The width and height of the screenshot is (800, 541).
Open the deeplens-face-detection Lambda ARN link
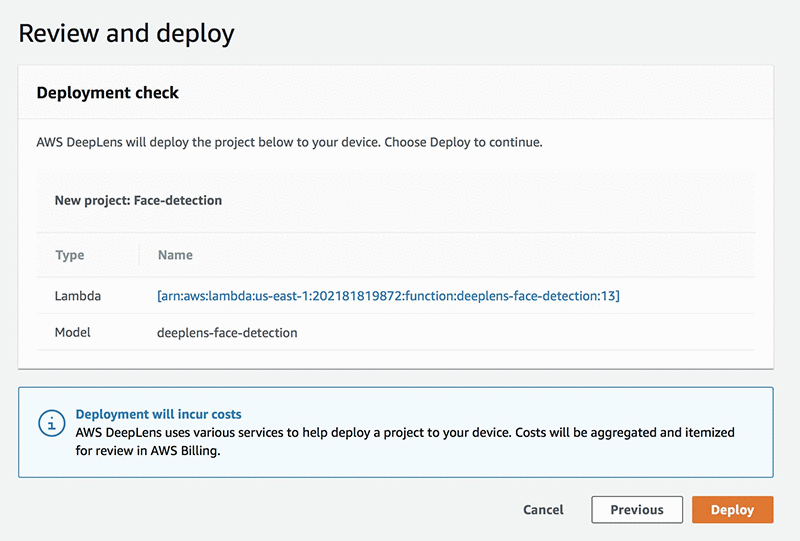pos(389,295)
